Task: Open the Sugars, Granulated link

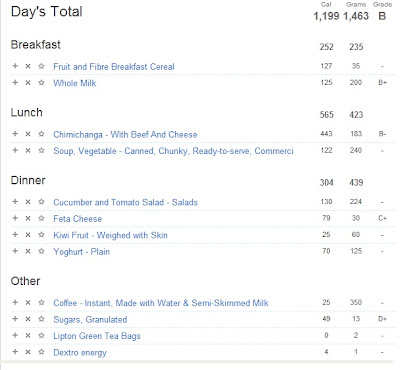Action: 90,320
